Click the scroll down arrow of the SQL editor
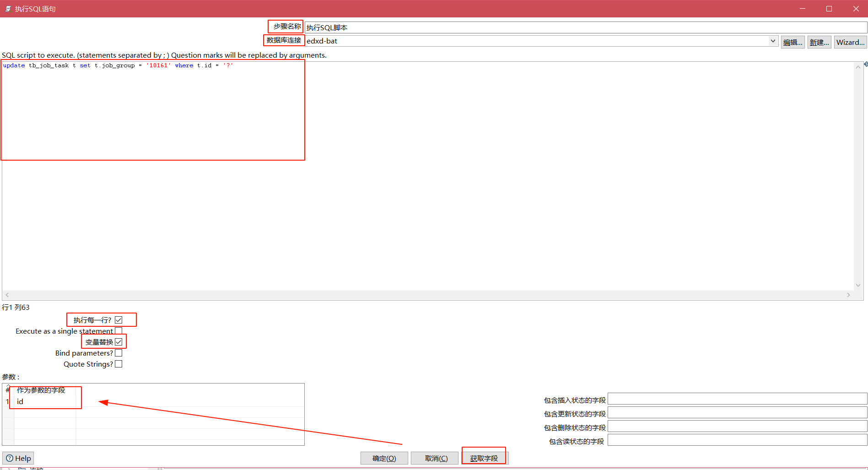This screenshot has height=470, width=868. tap(858, 285)
